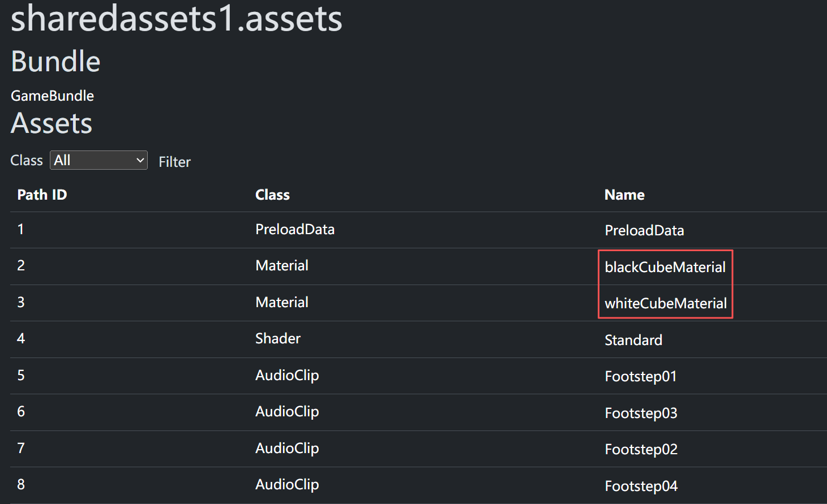827x504 pixels.
Task: Open the Footstep04 audio clip
Action: [x=641, y=486]
